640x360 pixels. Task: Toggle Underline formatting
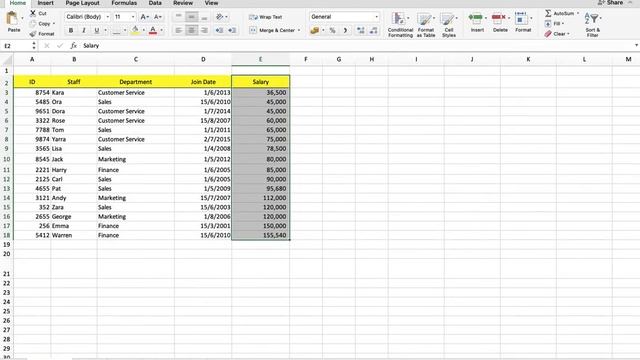click(x=97, y=30)
